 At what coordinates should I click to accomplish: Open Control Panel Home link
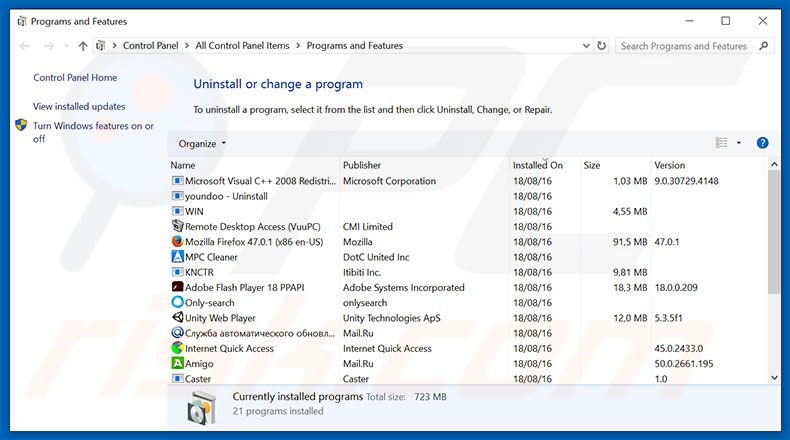coord(75,78)
